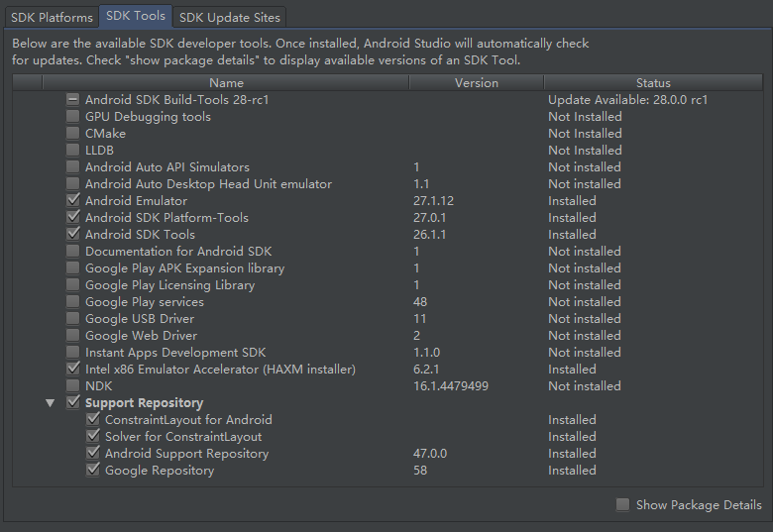
Task: Click the Instant Apps Development SDK label
Action: (175, 353)
